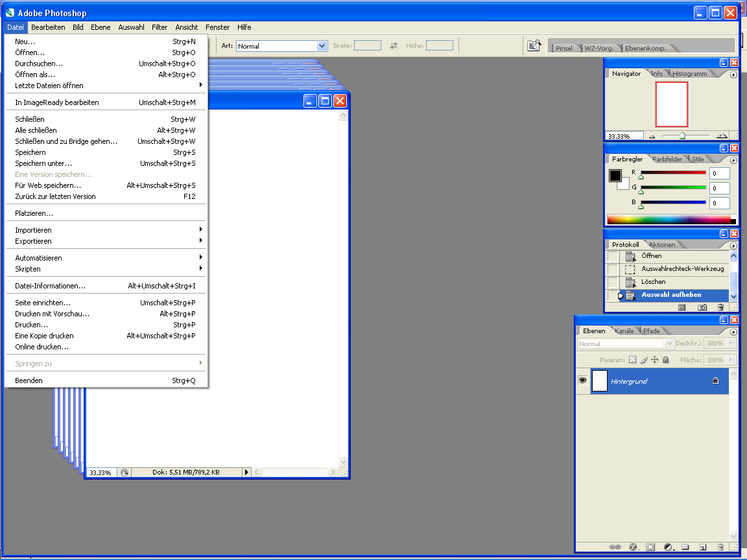Viewport: 747px width, 560px height.
Task: Open the Pinsel palette well tab
Action: click(x=564, y=48)
